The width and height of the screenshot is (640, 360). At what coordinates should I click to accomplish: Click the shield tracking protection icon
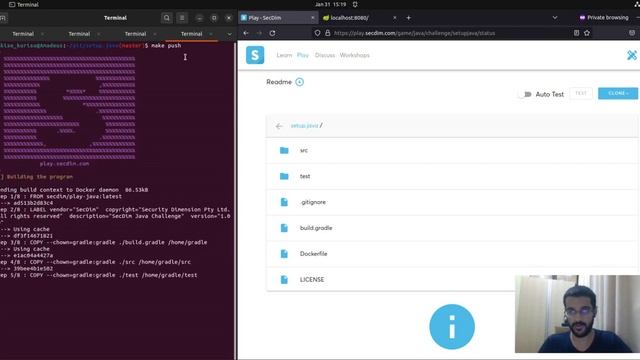point(317,33)
